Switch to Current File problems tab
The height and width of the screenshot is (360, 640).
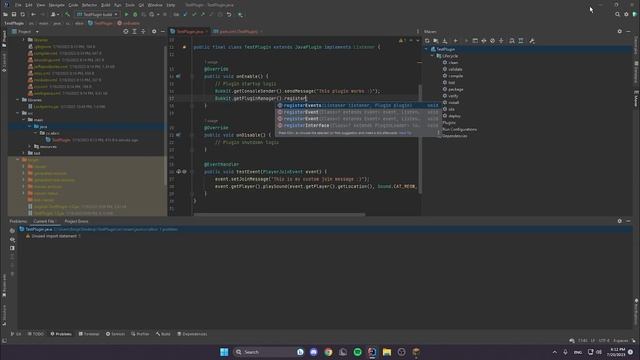click(44, 221)
